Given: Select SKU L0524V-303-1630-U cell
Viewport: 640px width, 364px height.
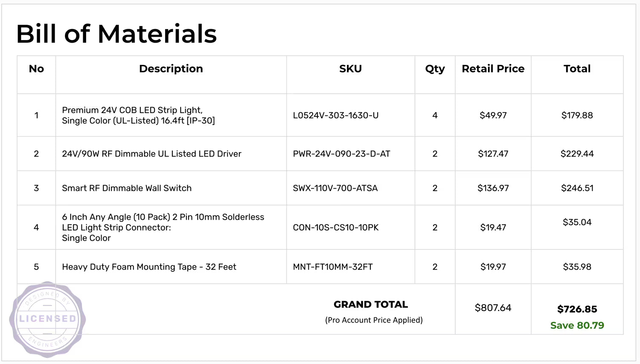Looking at the screenshot, I should point(335,115).
